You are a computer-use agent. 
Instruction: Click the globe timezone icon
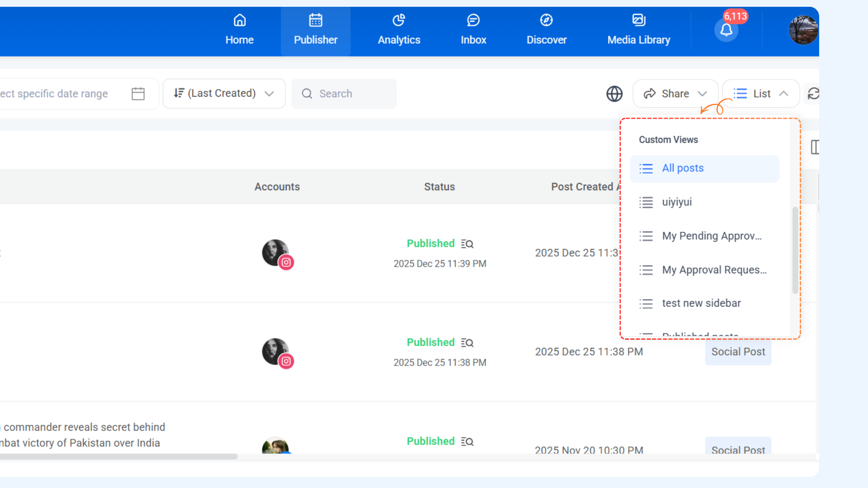click(614, 94)
